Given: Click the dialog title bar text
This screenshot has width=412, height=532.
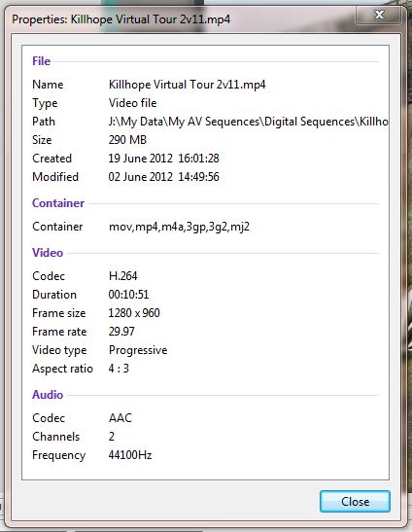Looking at the screenshot, I should pos(121,19).
